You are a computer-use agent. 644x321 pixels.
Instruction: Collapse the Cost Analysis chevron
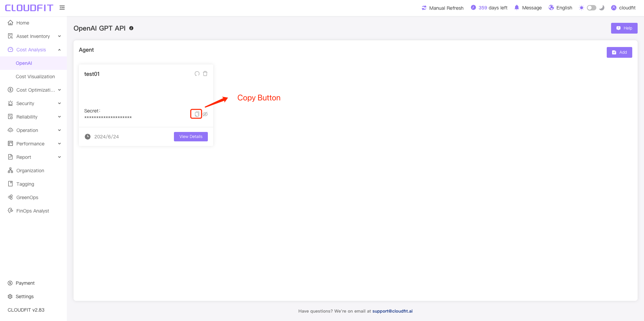pos(59,50)
